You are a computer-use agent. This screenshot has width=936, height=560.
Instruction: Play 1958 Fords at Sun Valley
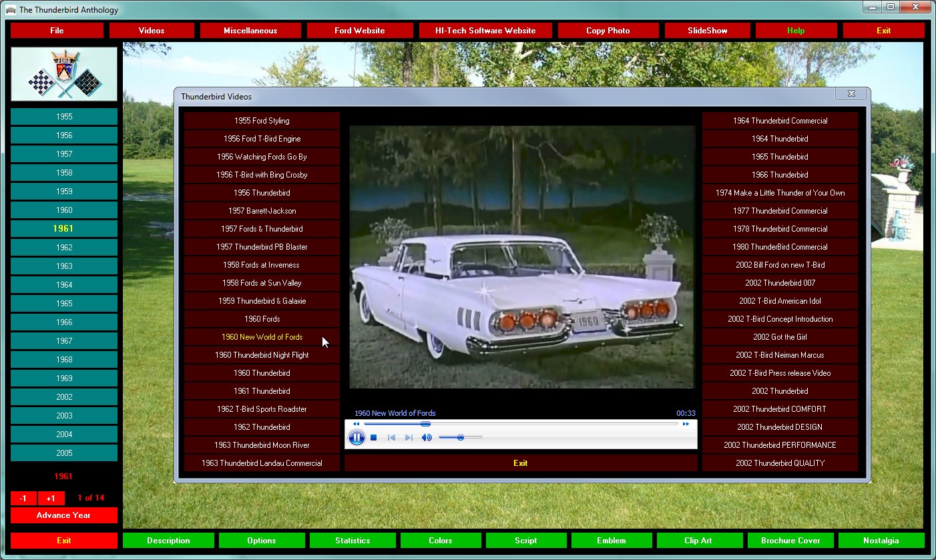click(x=262, y=283)
